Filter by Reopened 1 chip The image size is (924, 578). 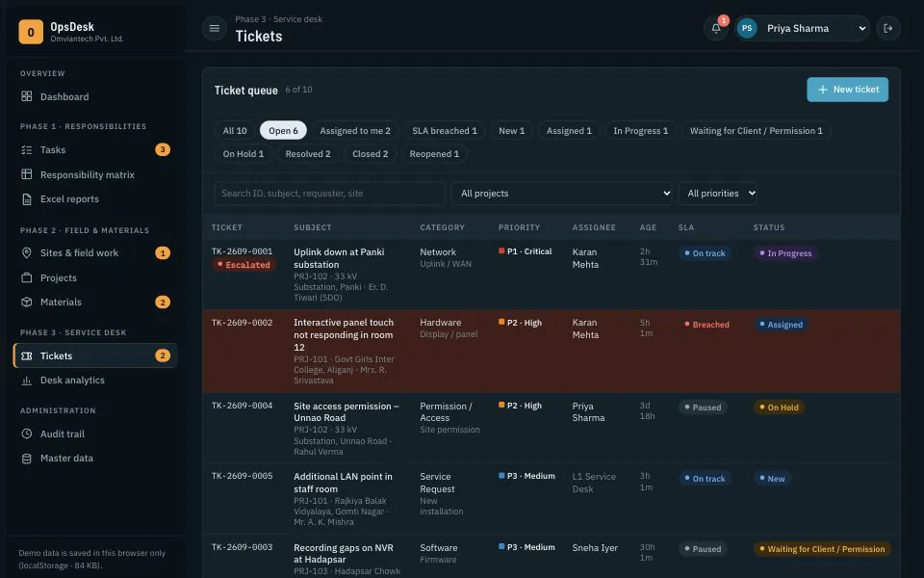click(434, 154)
